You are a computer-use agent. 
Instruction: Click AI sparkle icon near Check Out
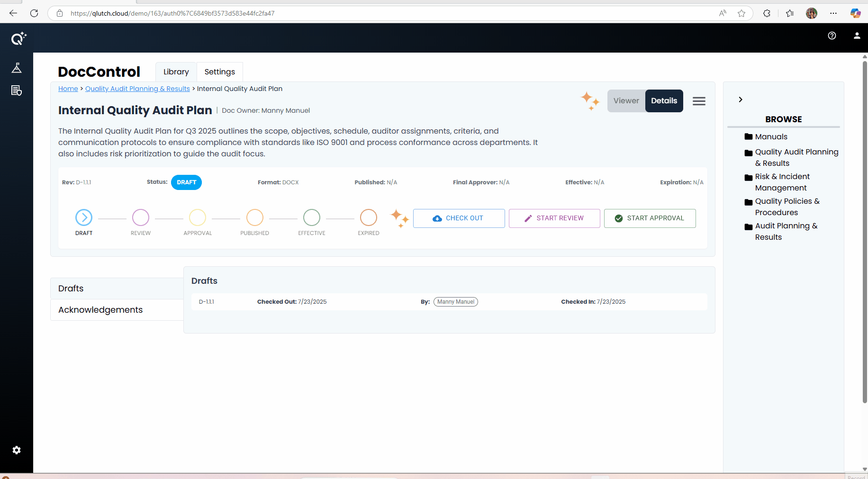(x=399, y=218)
